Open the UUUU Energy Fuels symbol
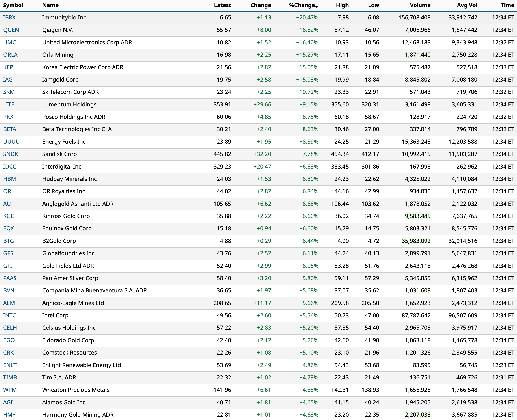The height and width of the screenshot is (420, 517). (x=11, y=142)
